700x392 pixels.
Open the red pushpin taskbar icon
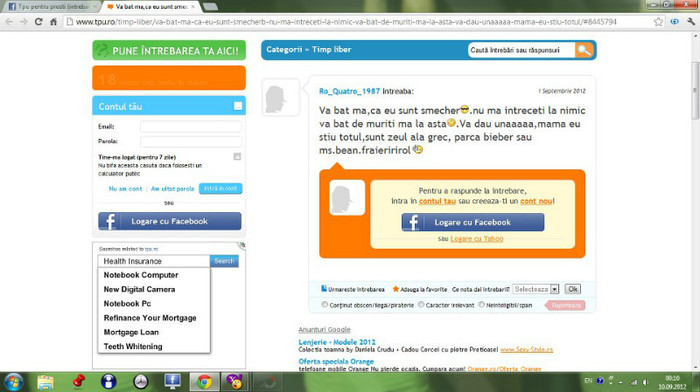(78, 382)
